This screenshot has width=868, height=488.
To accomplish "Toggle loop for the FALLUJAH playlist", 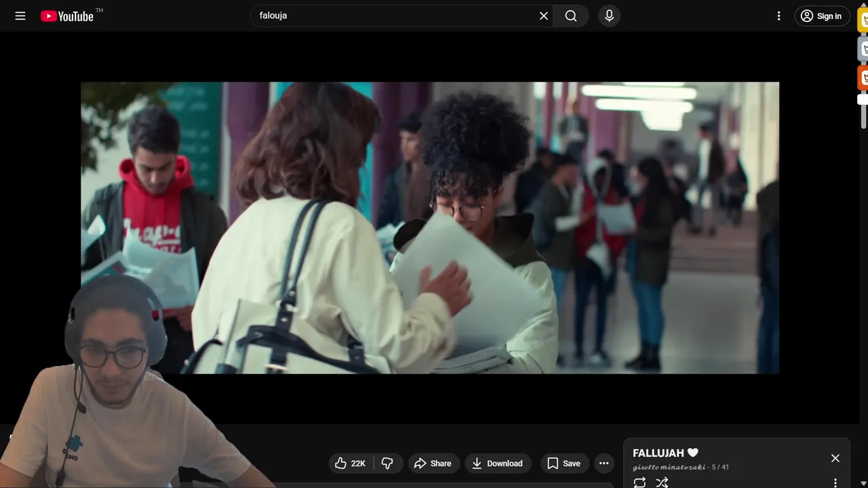I will click(x=639, y=483).
